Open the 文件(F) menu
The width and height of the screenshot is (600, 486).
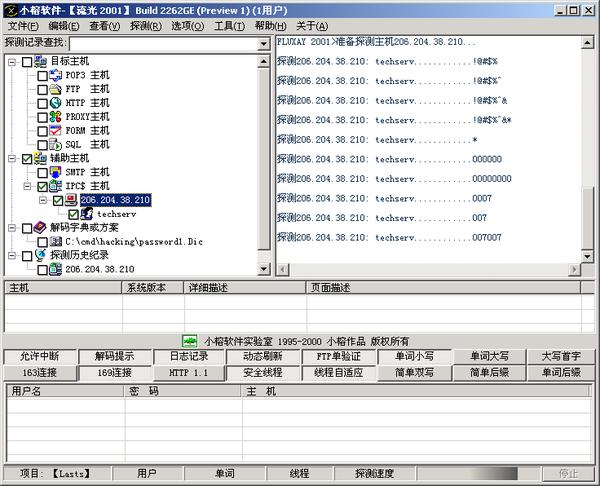pos(24,26)
